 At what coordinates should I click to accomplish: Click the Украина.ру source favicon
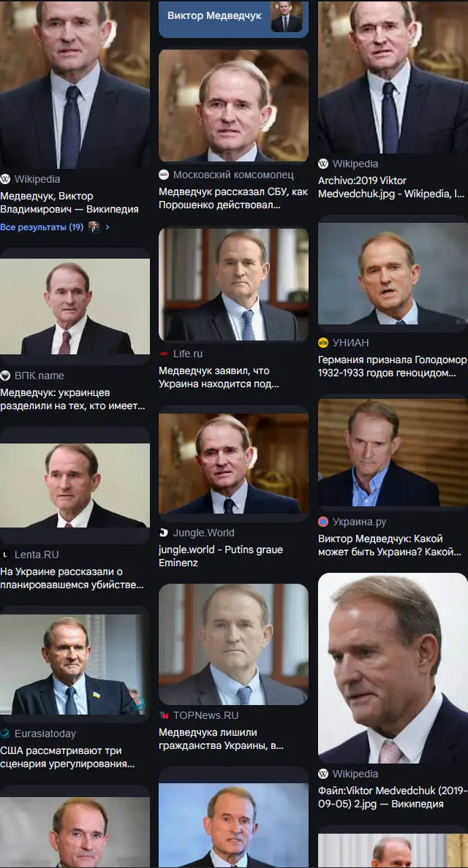[323, 522]
